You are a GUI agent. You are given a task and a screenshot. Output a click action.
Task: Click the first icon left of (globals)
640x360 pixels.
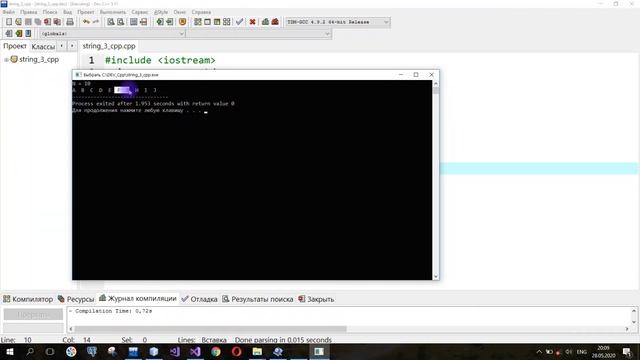coord(9,33)
